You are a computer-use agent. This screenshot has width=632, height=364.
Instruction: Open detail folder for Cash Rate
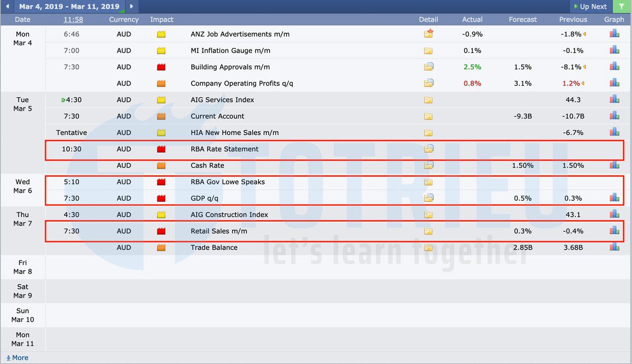click(x=428, y=165)
